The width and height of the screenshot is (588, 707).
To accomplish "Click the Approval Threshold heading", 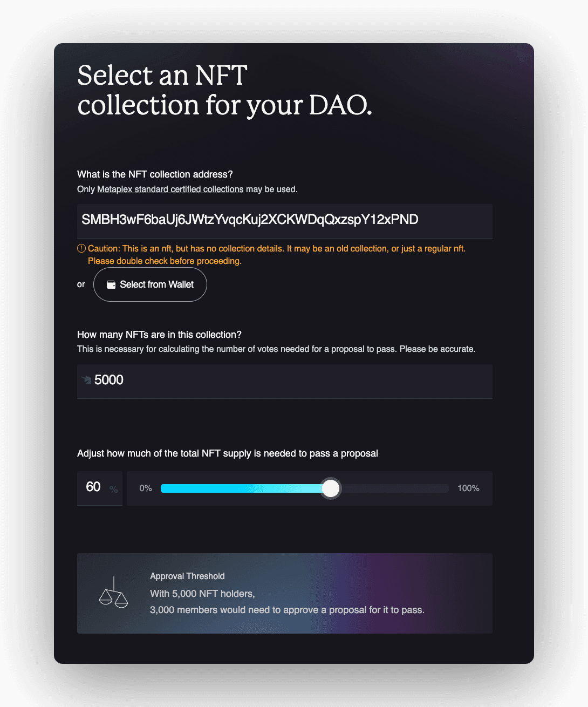I will 187,576.
